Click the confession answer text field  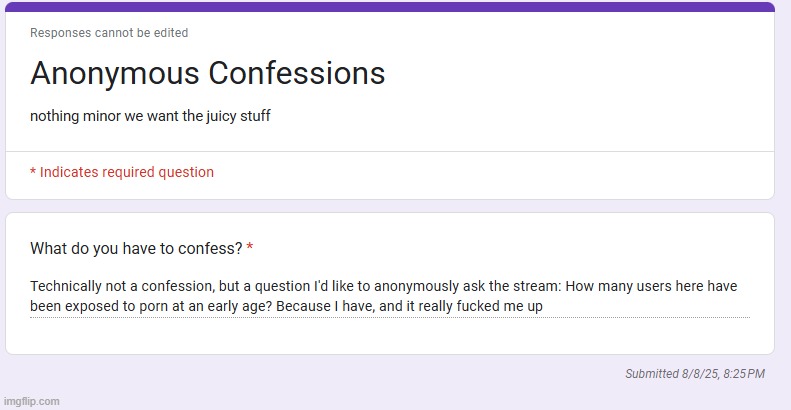(x=390, y=296)
